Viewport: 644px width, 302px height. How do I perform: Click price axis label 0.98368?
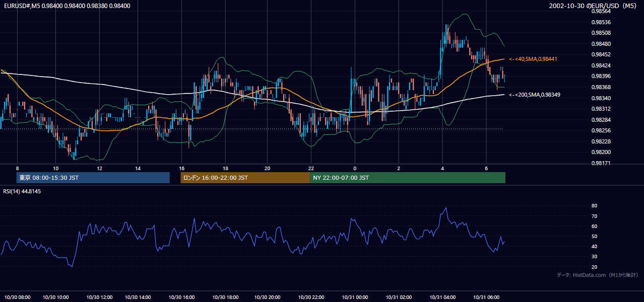click(x=601, y=87)
